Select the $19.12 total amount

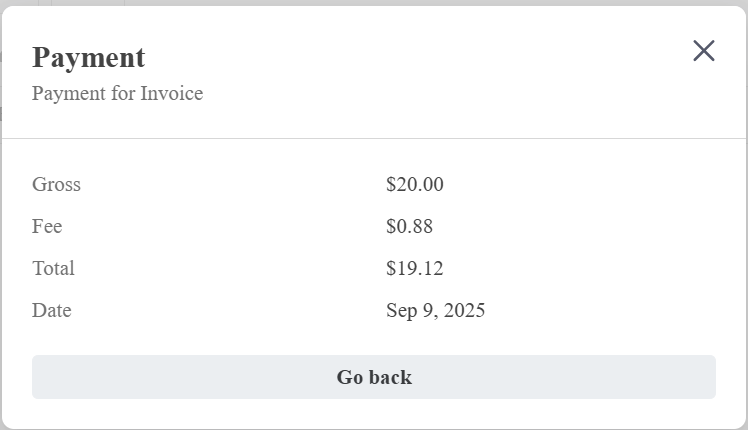[x=414, y=269]
